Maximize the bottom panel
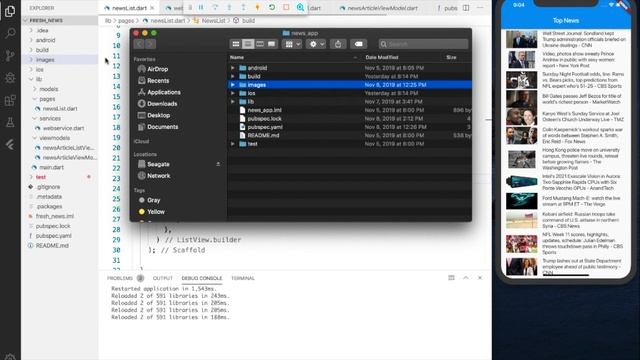The width and height of the screenshot is (640, 360). coord(466,278)
